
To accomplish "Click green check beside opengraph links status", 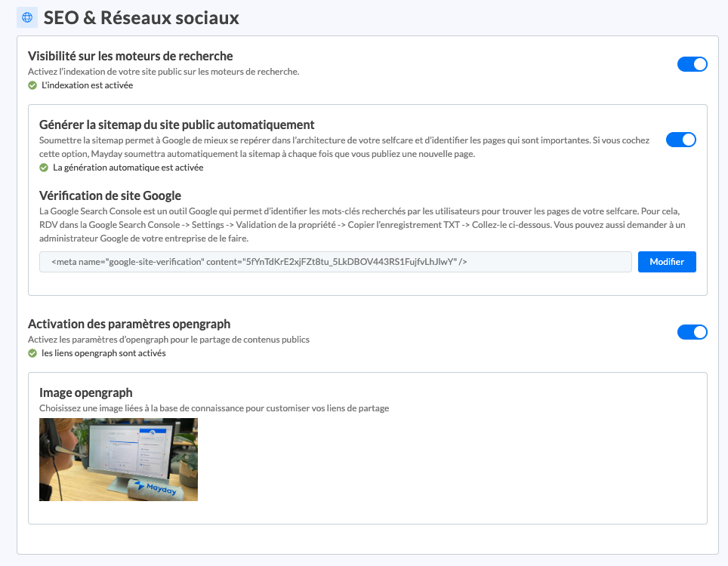I will coord(32,353).
